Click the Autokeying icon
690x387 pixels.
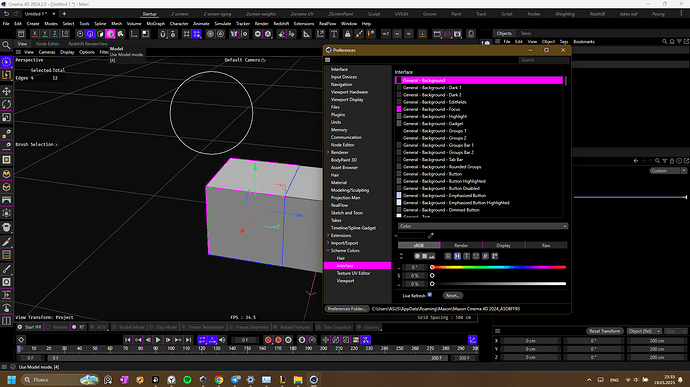coord(278,340)
